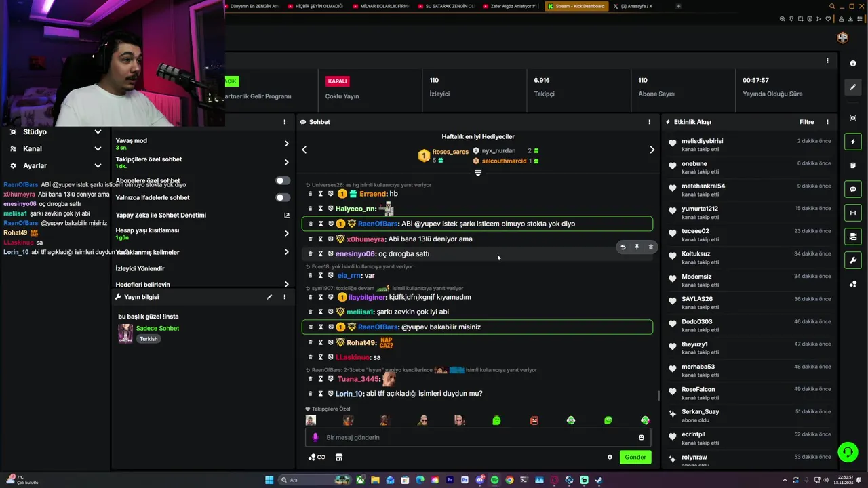The image size is (868, 488).
Task: Open the info icon in right sidebar
Action: pos(853,64)
